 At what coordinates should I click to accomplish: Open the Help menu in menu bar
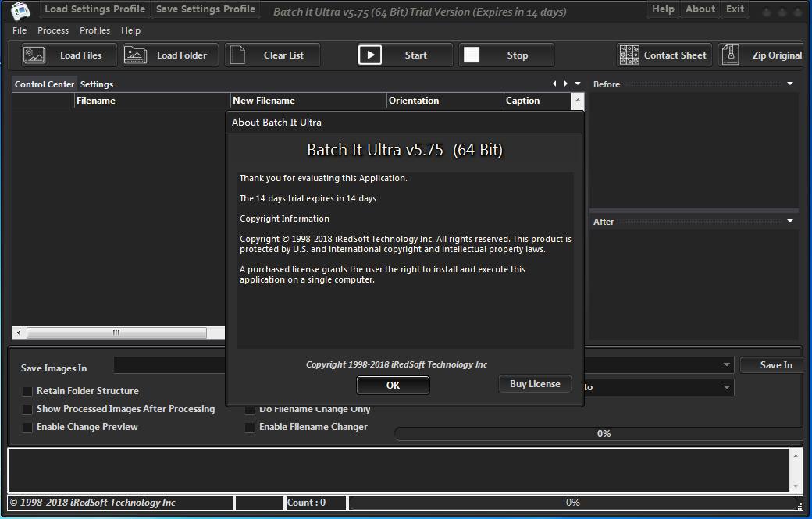(130, 30)
